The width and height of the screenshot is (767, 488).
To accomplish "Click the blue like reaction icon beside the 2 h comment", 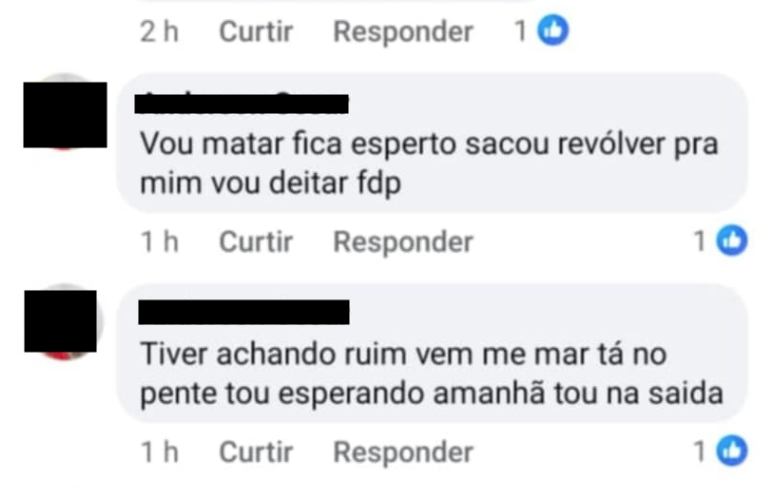I will [552, 31].
